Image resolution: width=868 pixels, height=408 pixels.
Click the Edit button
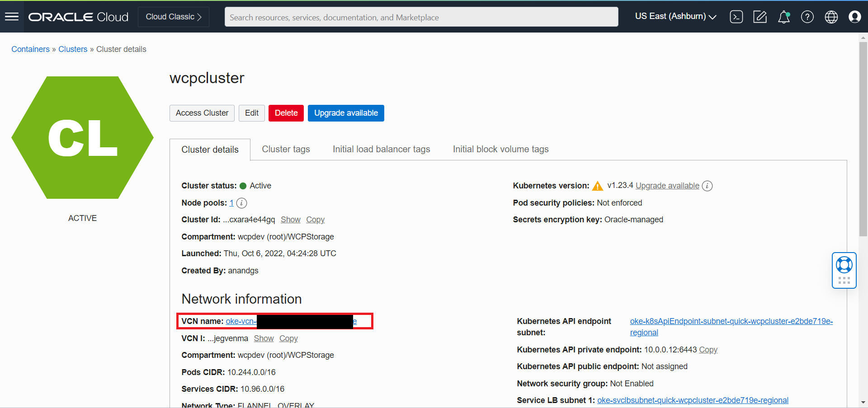[x=252, y=113]
